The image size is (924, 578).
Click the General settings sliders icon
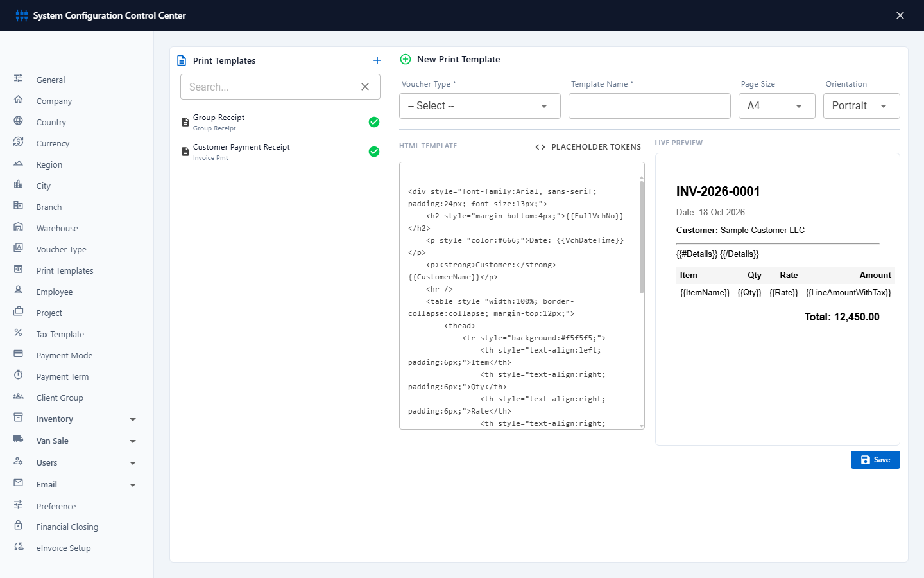pyautogui.click(x=18, y=78)
